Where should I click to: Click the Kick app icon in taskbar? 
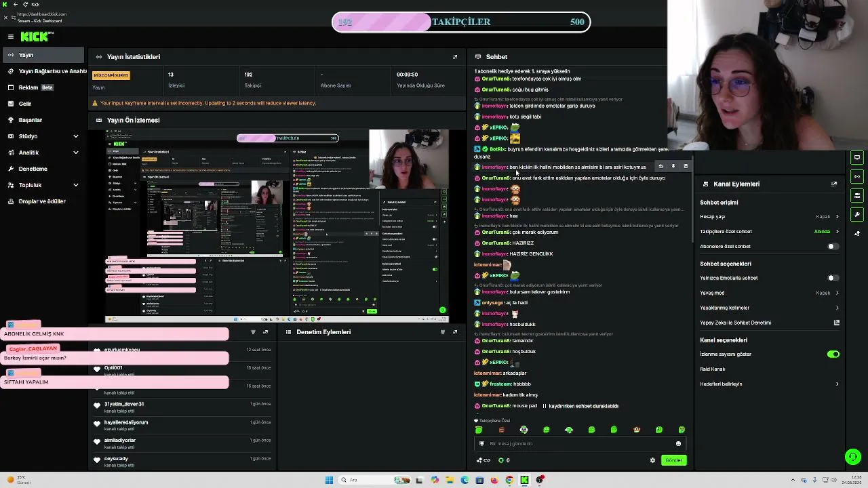pos(524,480)
